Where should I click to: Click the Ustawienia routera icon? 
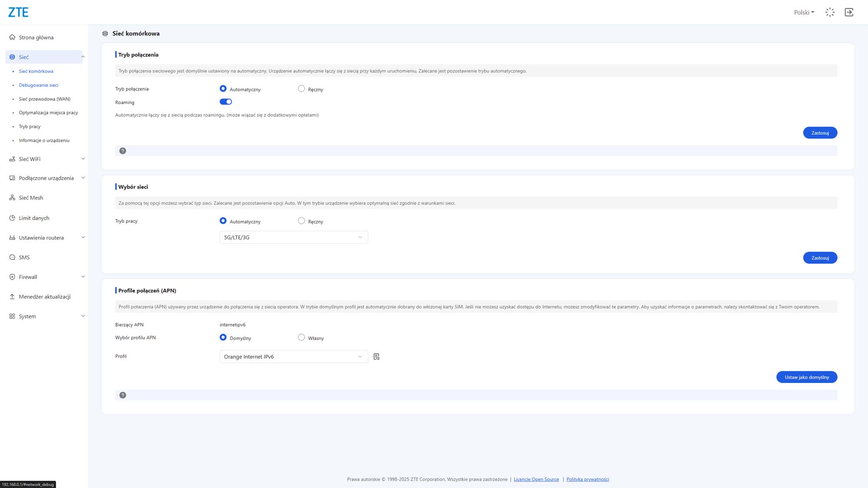(x=12, y=237)
